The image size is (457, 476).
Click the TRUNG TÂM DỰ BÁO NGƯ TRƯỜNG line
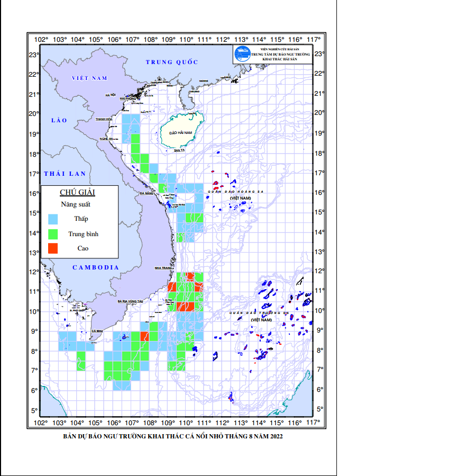(280, 55)
